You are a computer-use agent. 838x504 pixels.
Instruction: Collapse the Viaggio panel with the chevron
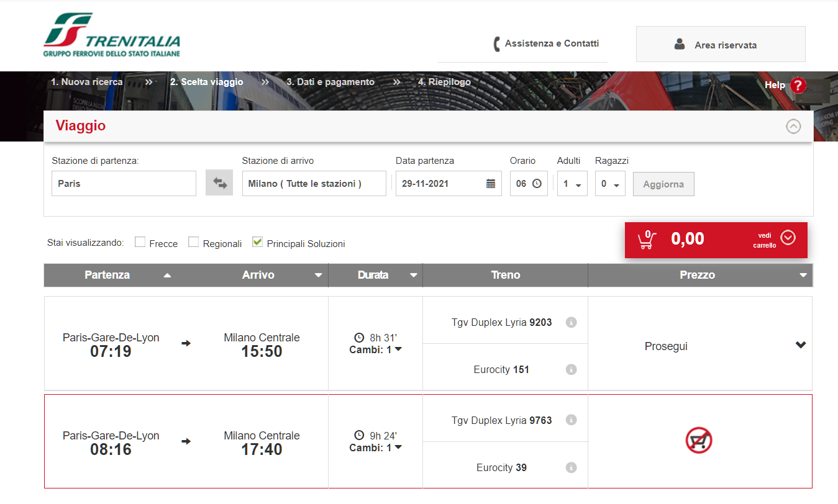click(793, 127)
